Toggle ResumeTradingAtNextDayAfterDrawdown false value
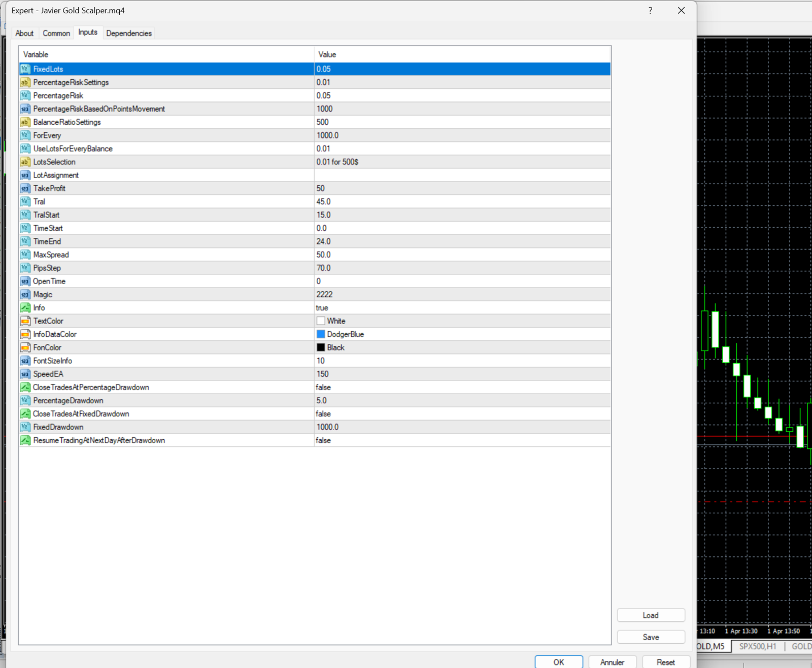812x668 pixels. pyautogui.click(x=462, y=440)
